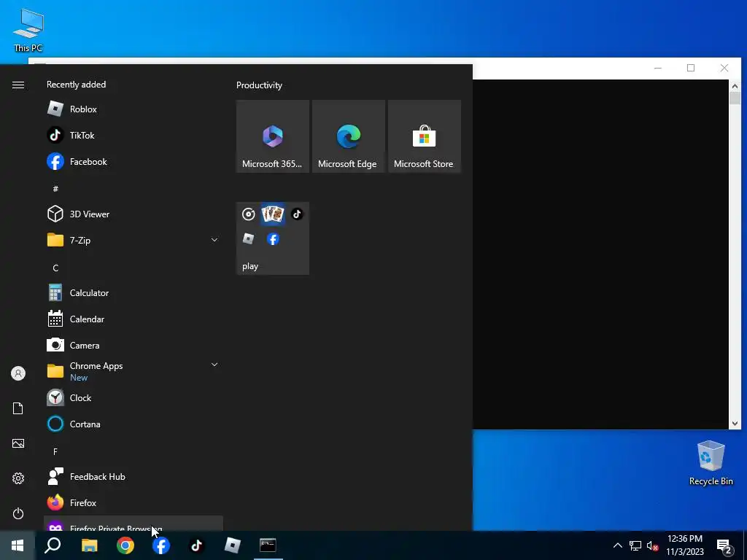Launch Cortana from app list
Image resolution: width=747 pixels, height=560 pixels.
pyautogui.click(x=133, y=424)
